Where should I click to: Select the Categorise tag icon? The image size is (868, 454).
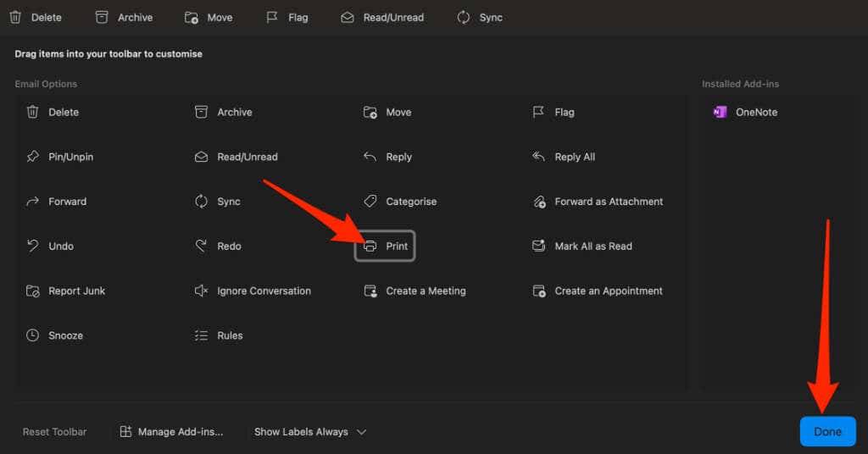(x=370, y=202)
